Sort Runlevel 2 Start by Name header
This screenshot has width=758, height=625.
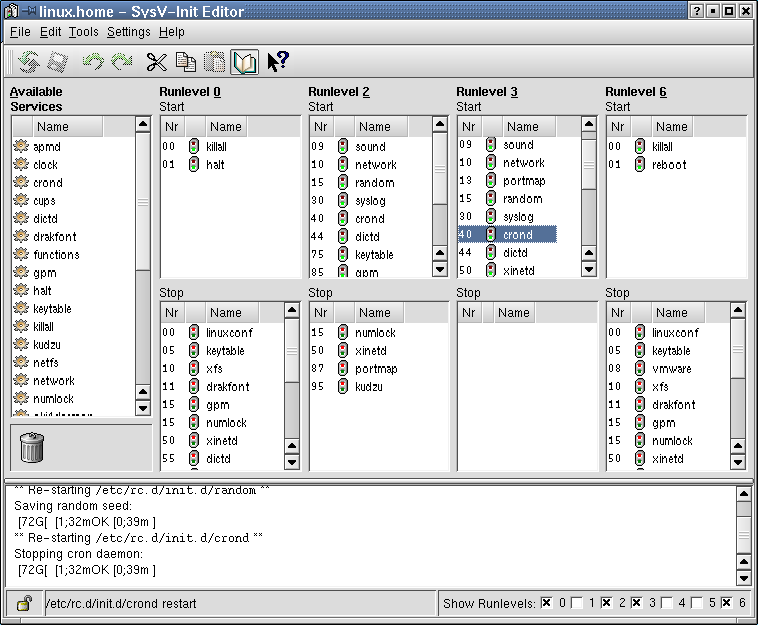pos(375,127)
